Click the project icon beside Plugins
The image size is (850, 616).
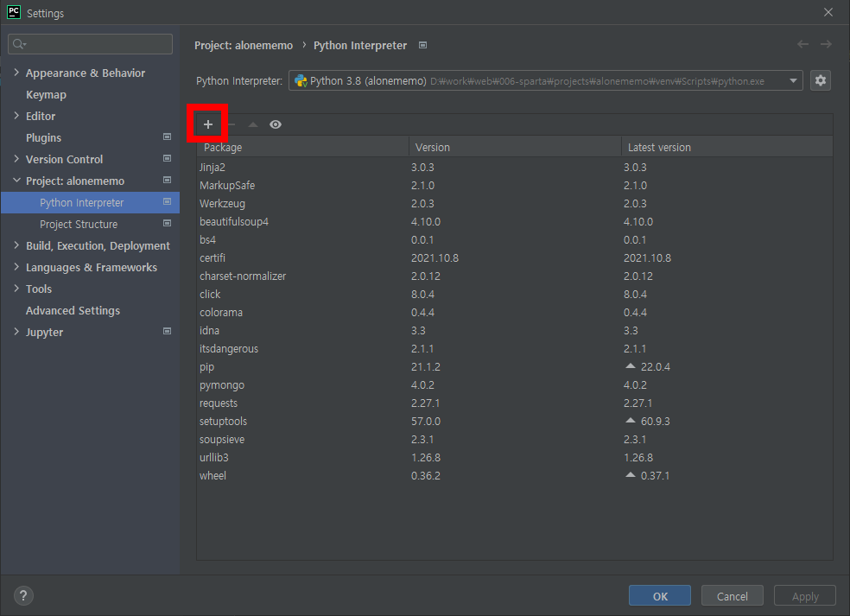(x=167, y=137)
